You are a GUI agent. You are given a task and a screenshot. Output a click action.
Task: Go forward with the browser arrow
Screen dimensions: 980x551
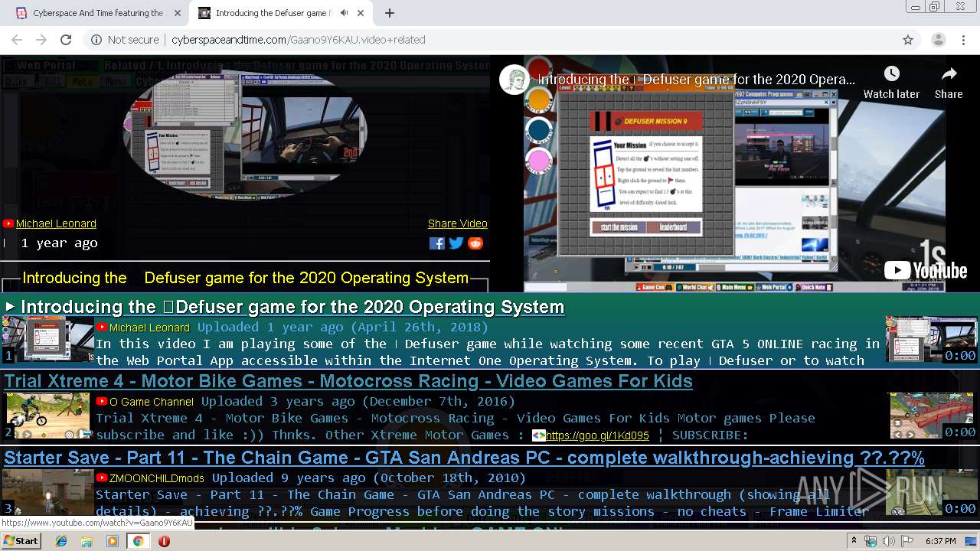[x=41, y=40]
